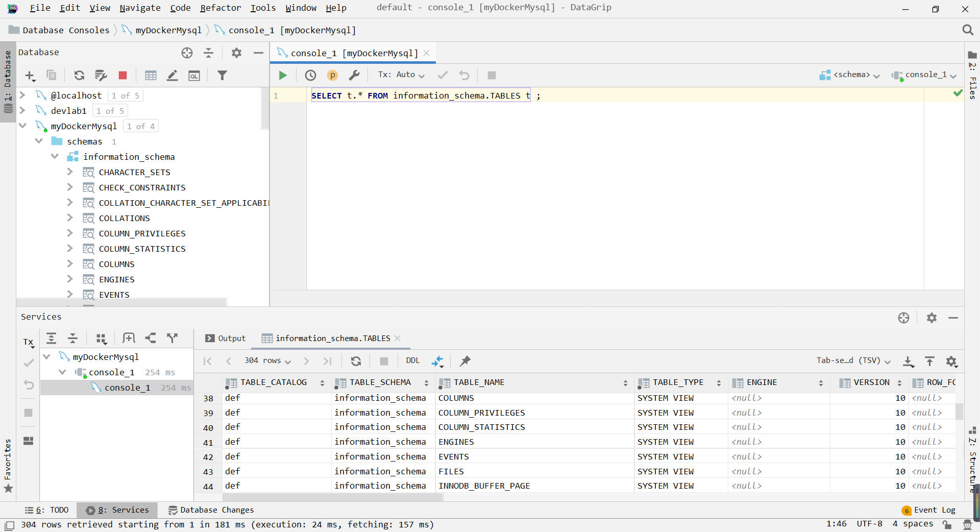The width and height of the screenshot is (980, 532).
Task: Open the Refactor menu
Action: tap(220, 8)
